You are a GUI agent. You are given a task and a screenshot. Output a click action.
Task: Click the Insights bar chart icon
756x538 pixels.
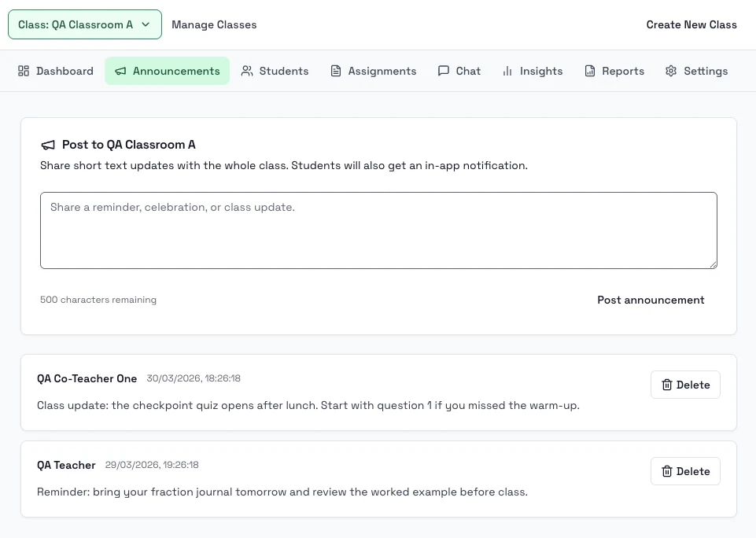[507, 71]
